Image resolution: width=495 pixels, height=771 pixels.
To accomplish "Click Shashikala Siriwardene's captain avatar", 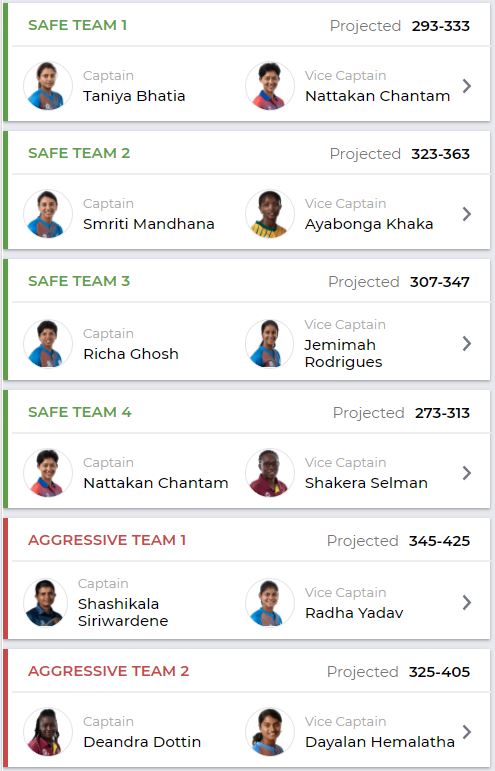I will coord(45,602).
